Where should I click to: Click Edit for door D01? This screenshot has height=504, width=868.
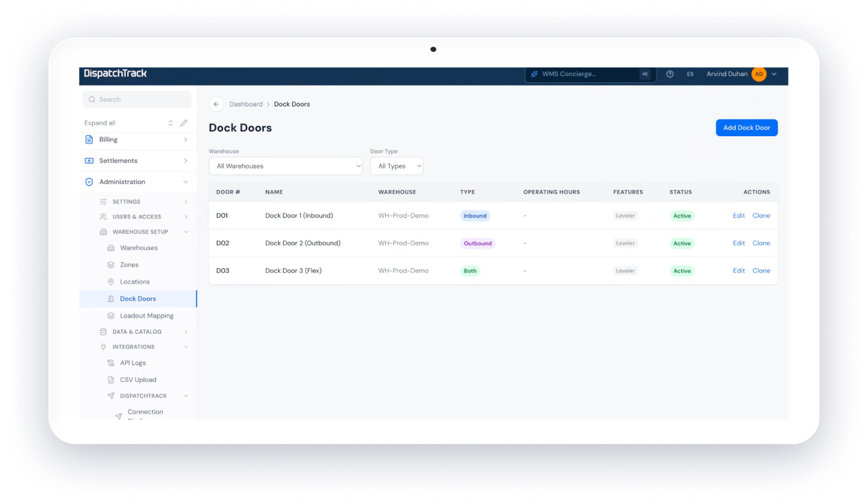point(739,216)
